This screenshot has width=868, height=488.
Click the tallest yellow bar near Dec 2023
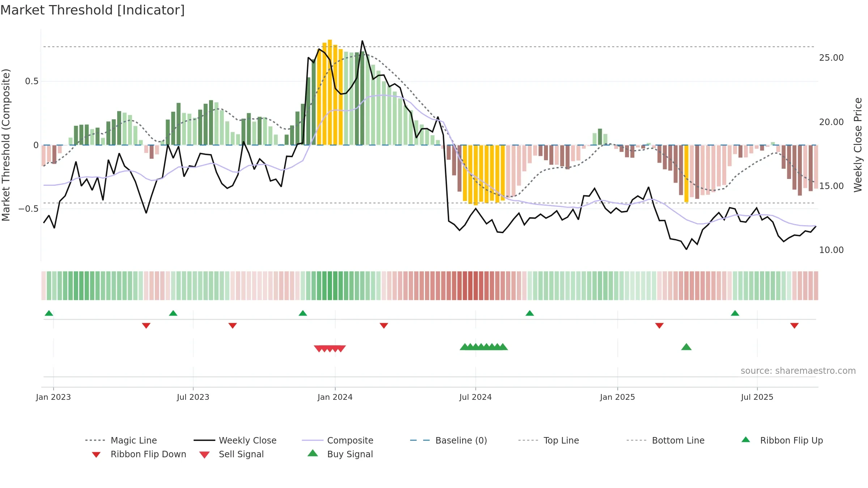[x=330, y=92]
